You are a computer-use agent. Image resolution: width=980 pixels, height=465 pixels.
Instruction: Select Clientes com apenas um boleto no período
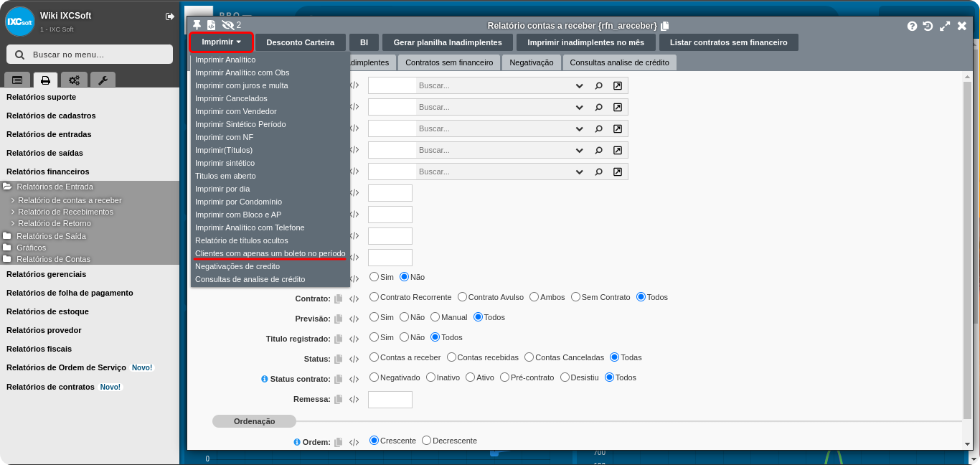270,253
